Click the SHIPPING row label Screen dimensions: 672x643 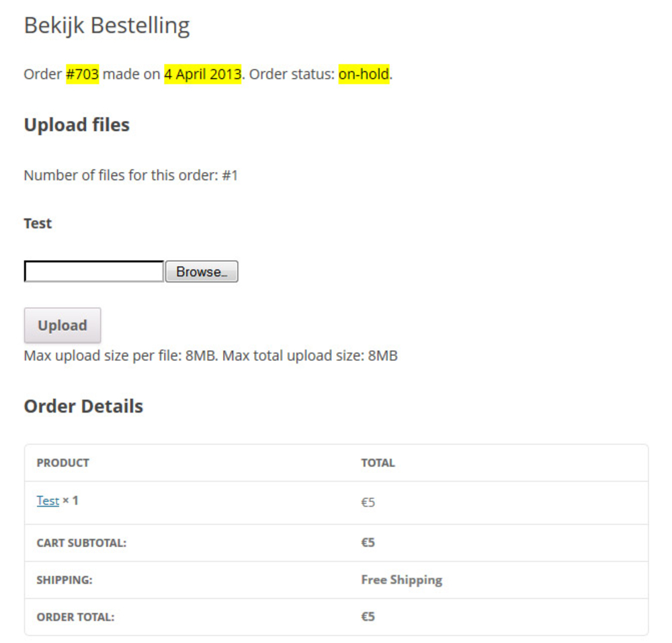pyautogui.click(x=65, y=580)
